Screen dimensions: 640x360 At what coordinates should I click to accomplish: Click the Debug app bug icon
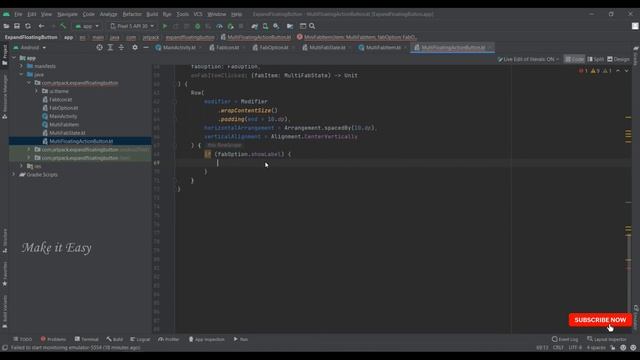[x=198, y=26]
